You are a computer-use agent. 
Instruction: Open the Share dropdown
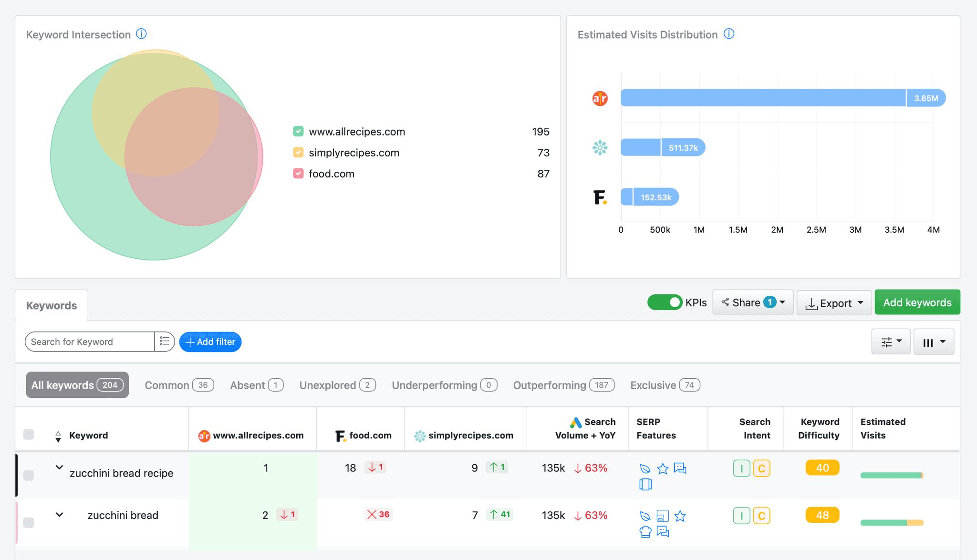click(753, 302)
